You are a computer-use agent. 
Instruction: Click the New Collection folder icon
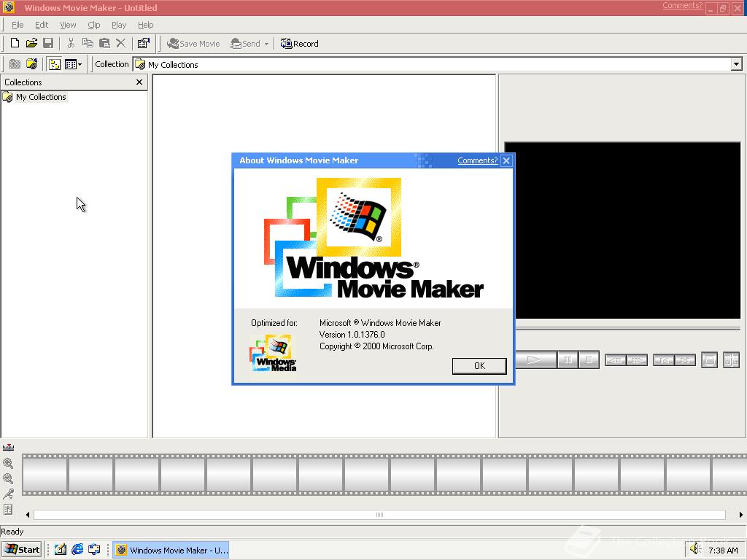tap(31, 64)
